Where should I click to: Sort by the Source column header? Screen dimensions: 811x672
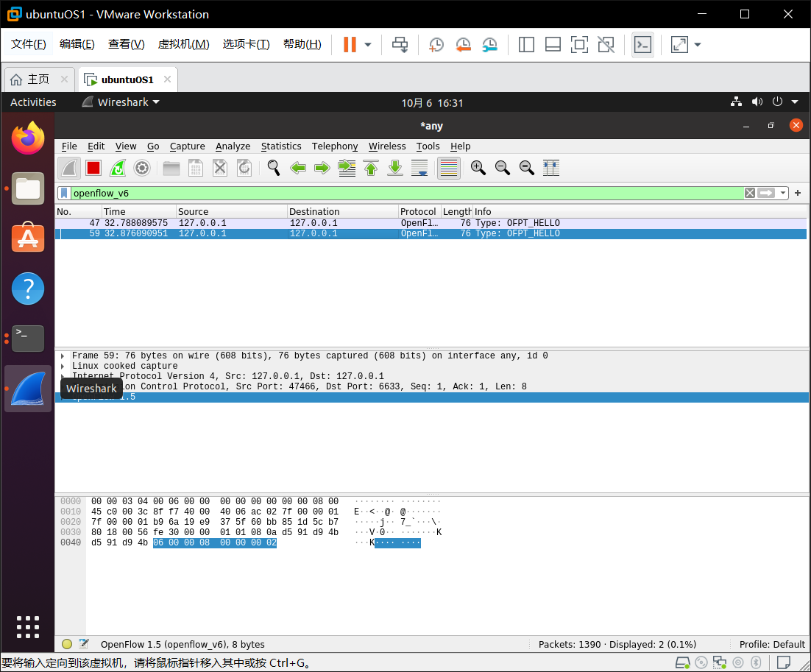pyautogui.click(x=231, y=211)
